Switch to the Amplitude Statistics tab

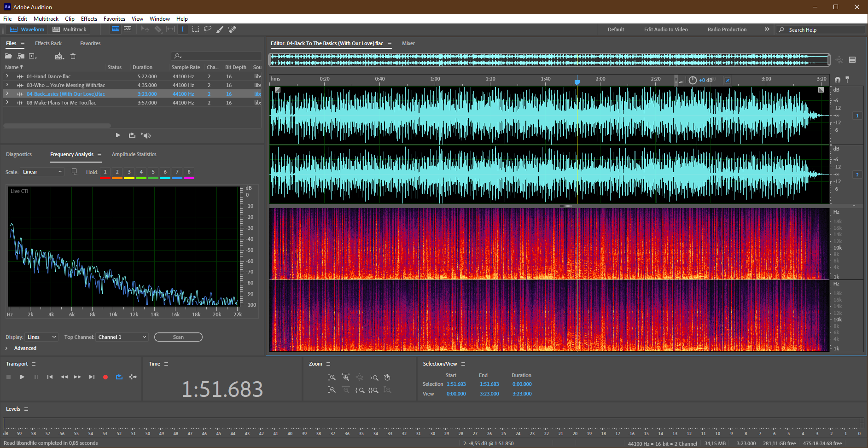[x=134, y=154]
